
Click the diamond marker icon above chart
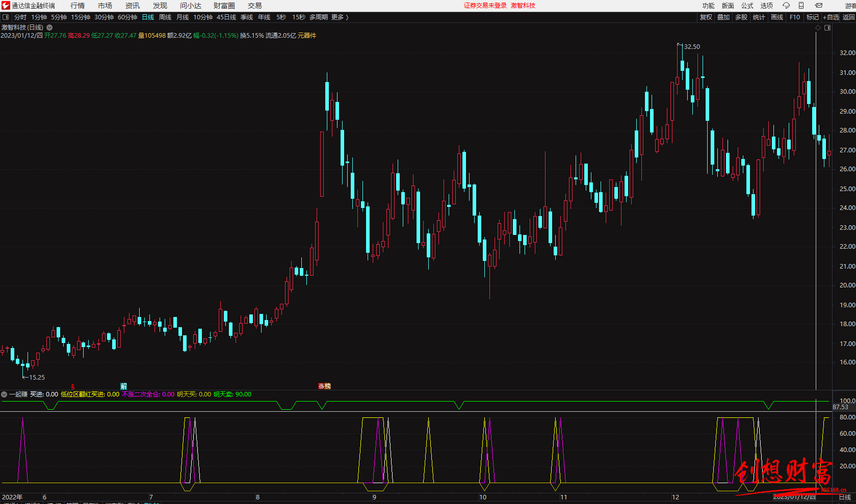click(818, 28)
